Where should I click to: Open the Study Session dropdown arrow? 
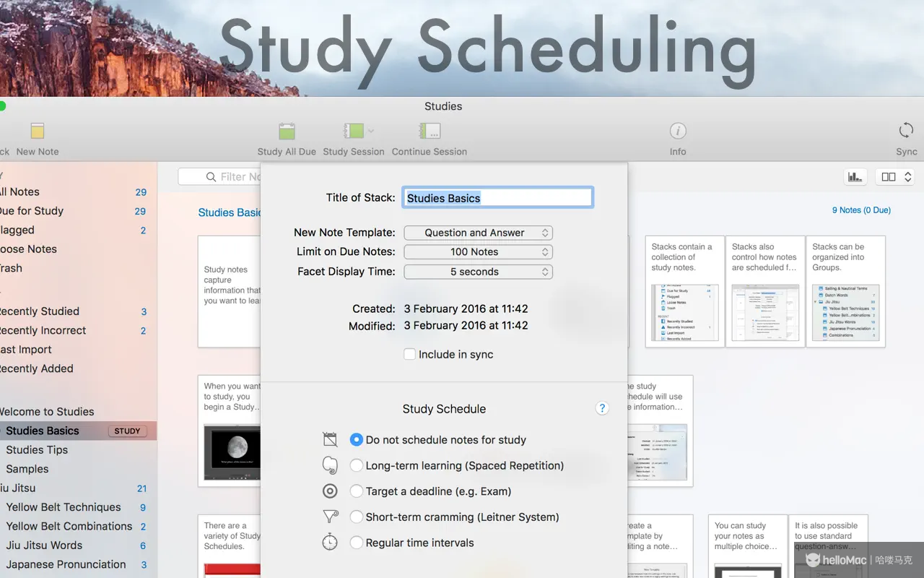point(371,131)
